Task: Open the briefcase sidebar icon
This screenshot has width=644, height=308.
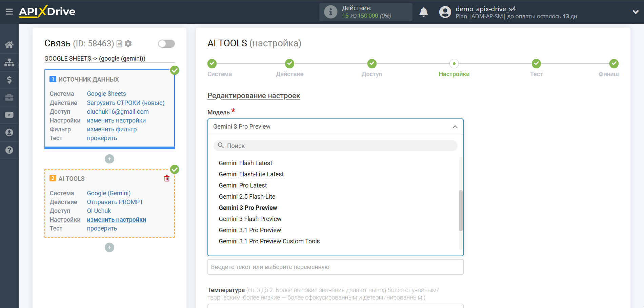Action: 9,97
